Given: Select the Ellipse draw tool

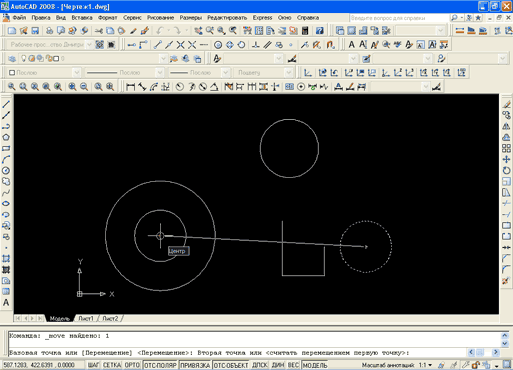Looking at the screenshot, I should point(6,204).
